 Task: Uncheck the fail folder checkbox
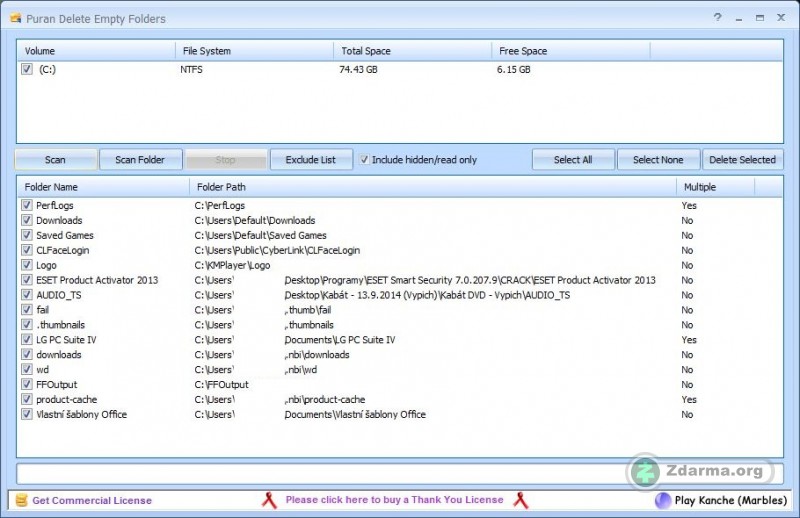(27, 310)
